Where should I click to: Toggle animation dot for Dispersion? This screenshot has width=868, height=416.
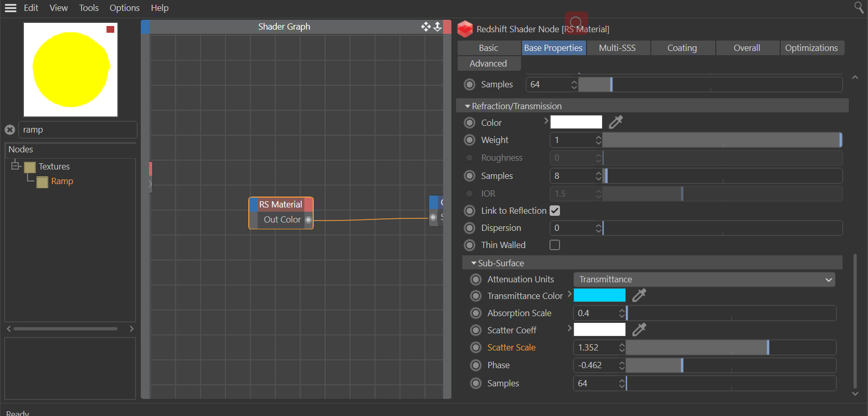[470, 228]
